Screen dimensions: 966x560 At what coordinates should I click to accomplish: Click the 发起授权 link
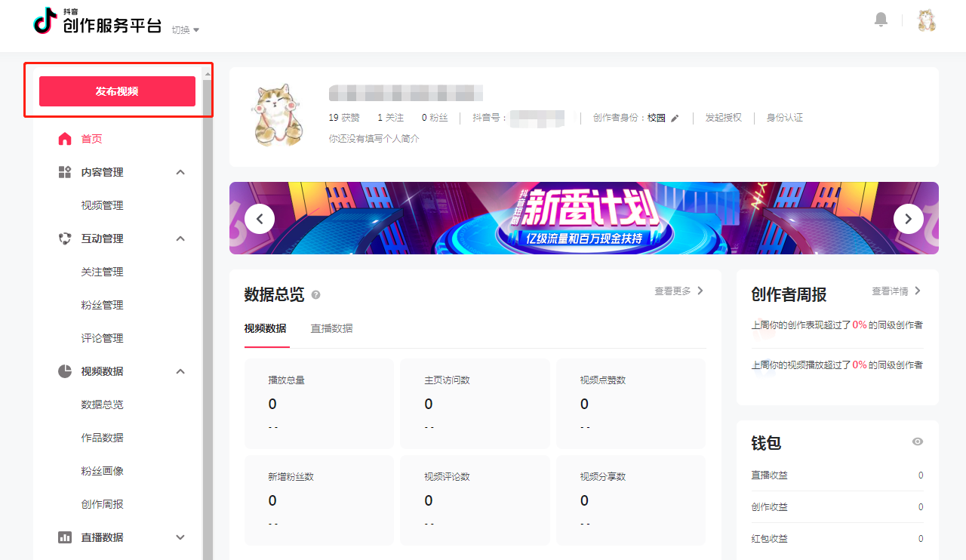click(x=724, y=118)
